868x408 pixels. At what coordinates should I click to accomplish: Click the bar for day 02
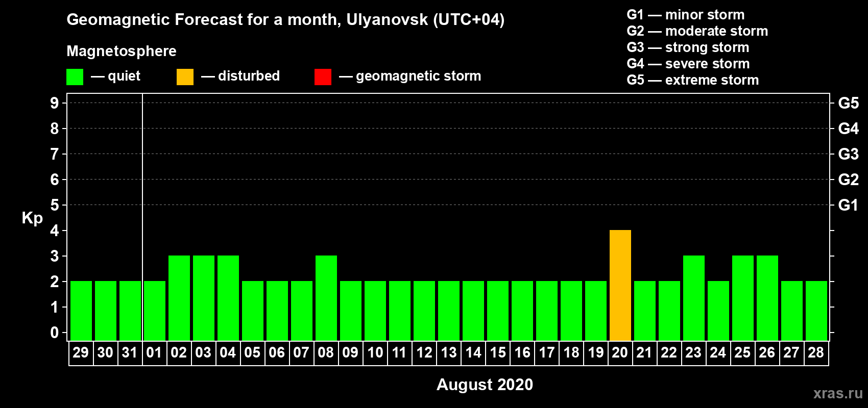(179, 298)
